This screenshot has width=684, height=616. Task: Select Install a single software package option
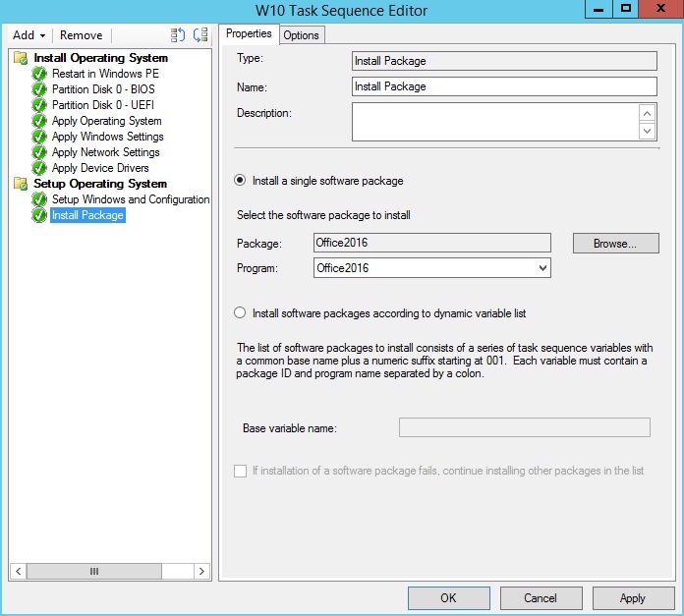tap(240, 181)
